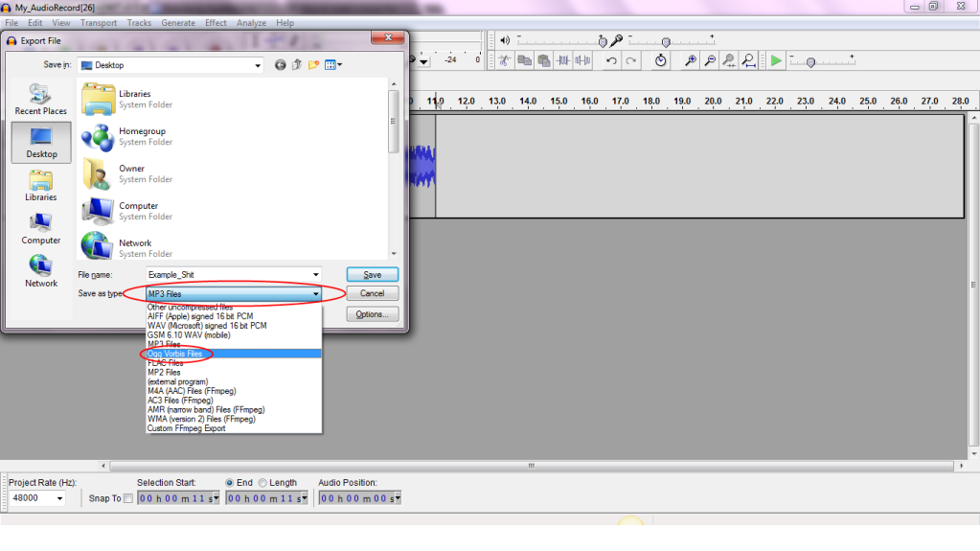The image size is (980, 551).
Task: Select Desktop in the places sidebar
Action: point(41,143)
